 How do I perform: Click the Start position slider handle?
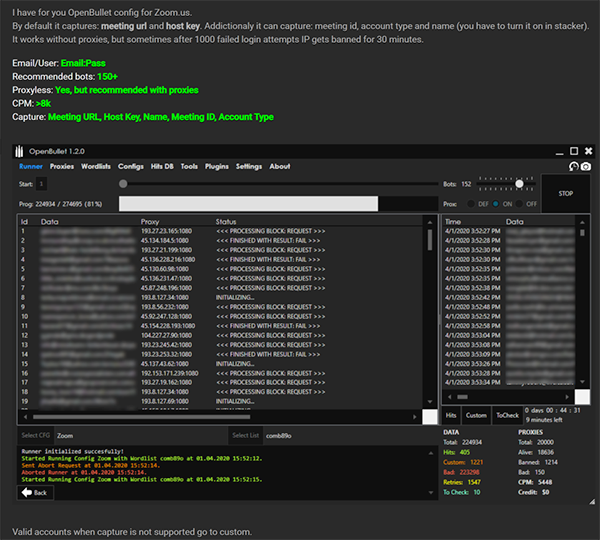pos(123,184)
